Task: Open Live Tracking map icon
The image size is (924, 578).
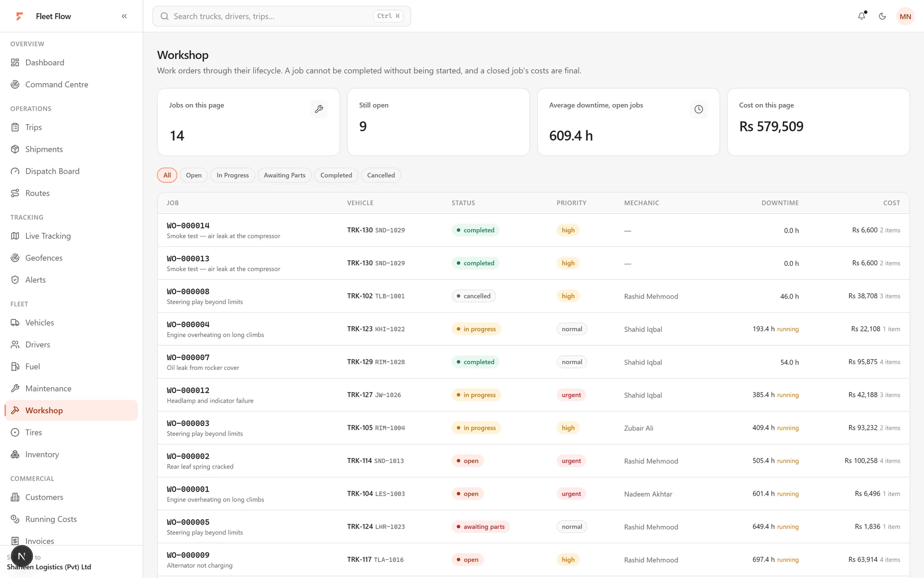Action: [15, 236]
